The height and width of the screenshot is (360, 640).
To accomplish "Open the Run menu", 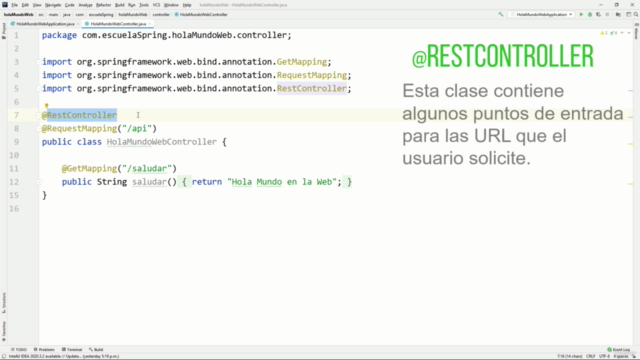I will click(x=132, y=5).
